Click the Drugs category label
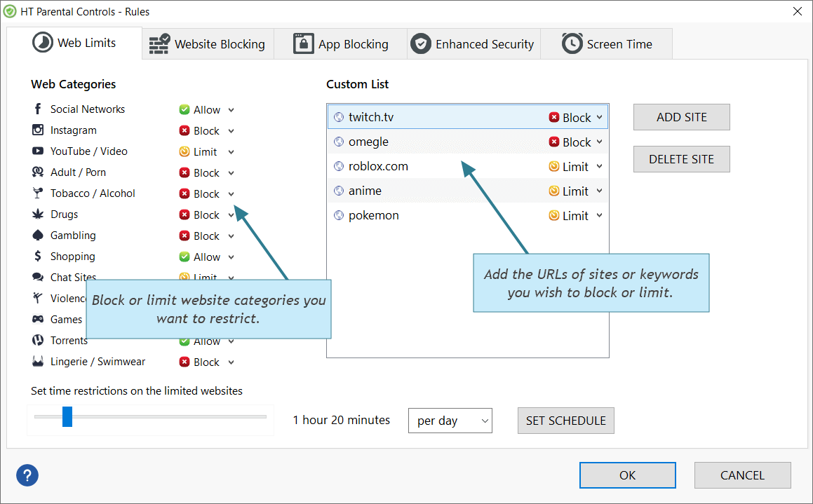The width and height of the screenshot is (813, 504). 64,214
